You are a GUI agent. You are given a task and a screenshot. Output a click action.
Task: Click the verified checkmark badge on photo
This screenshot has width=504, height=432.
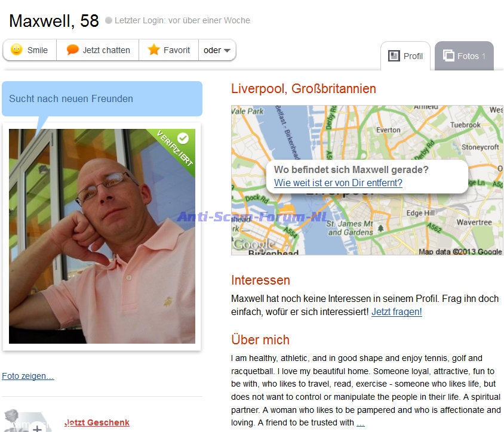pyautogui.click(x=183, y=138)
